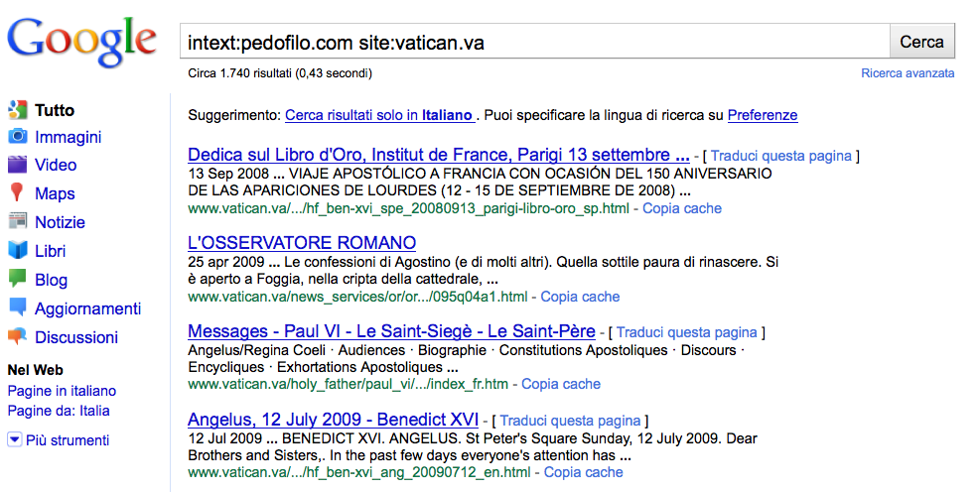Click the Maps red pin icon
Screen dimensions: 980x492
(x=17, y=193)
